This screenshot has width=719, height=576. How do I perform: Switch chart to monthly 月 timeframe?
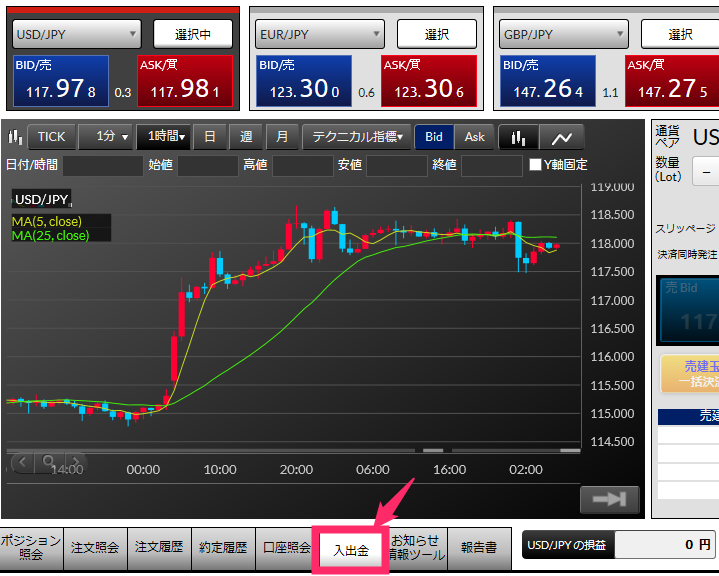[x=282, y=137]
